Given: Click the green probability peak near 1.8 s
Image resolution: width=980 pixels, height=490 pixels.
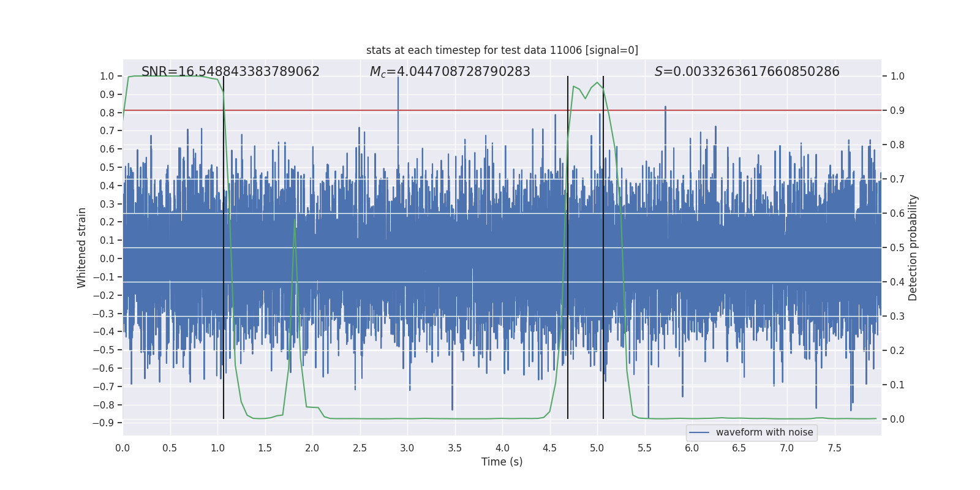Looking at the screenshot, I should [295, 219].
